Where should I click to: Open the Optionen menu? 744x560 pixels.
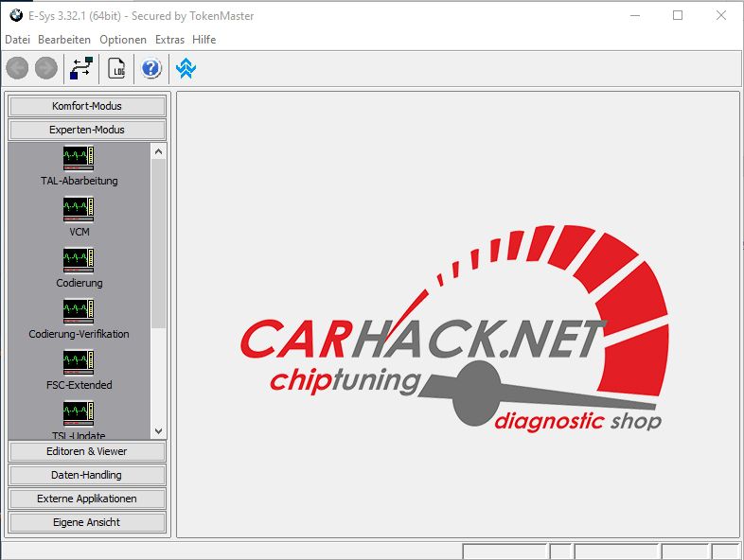point(123,40)
